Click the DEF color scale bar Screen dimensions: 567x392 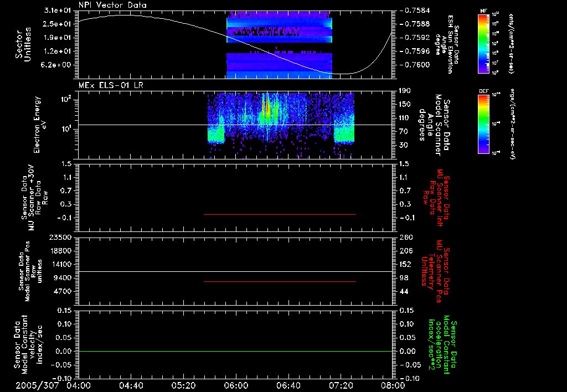pyautogui.click(x=483, y=124)
